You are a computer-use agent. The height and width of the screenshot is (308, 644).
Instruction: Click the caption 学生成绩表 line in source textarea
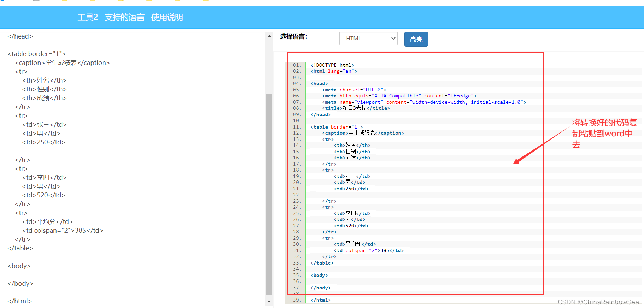62,63
